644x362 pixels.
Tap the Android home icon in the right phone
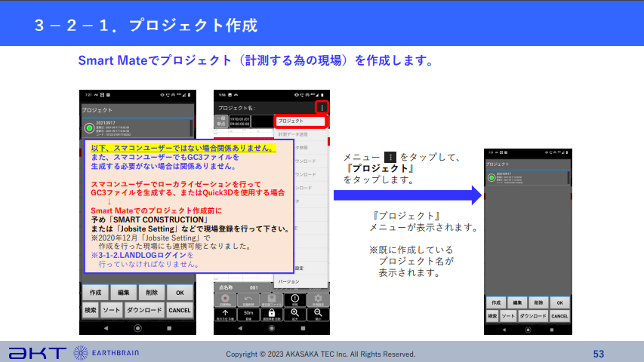tap(528, 330)
